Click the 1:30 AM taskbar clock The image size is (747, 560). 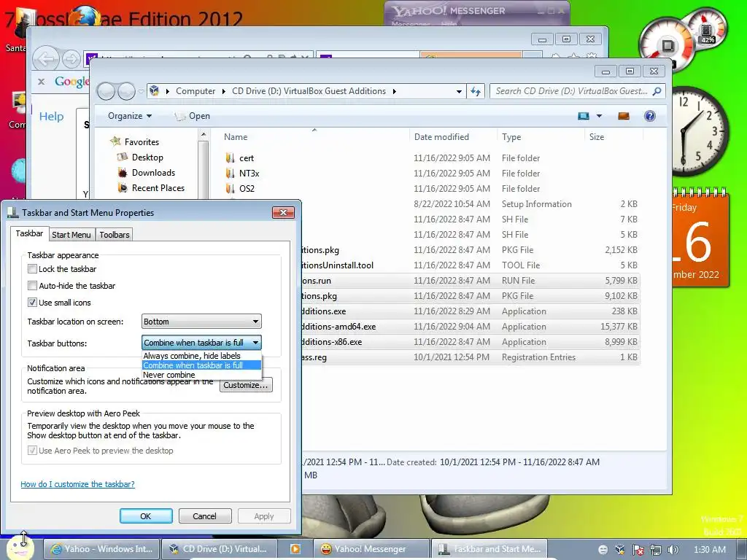pyautogui.click(x=710, y=550)
